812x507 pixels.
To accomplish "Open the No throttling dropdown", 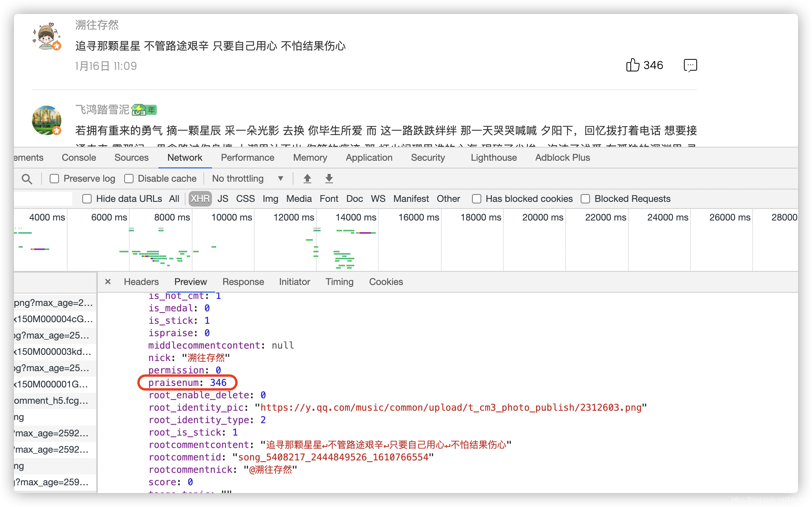I will click(x=247, y=179).
